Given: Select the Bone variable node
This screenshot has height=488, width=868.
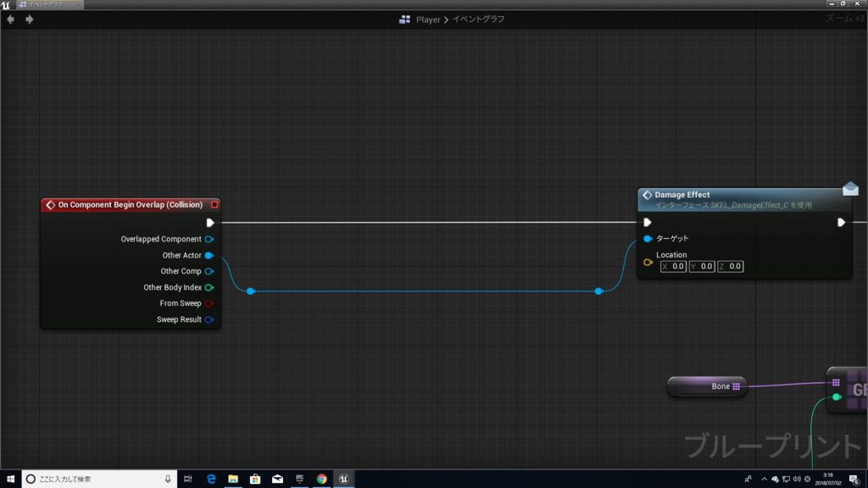Looking at the screenshot, I should click(x=707, y=386).
